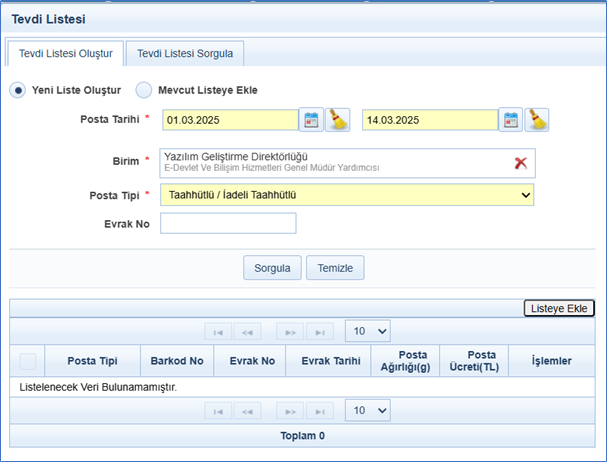Open top rows-per-page dropdown showing 10
Viewport: 607px width, 462px height.
click(367, 331)
